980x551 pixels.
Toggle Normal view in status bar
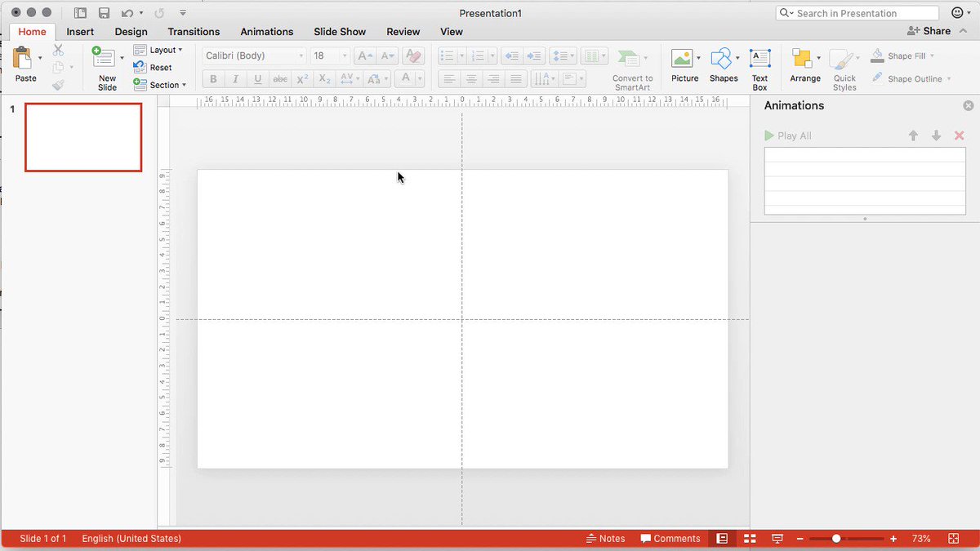pyautogui.click(x=722, y=539)
